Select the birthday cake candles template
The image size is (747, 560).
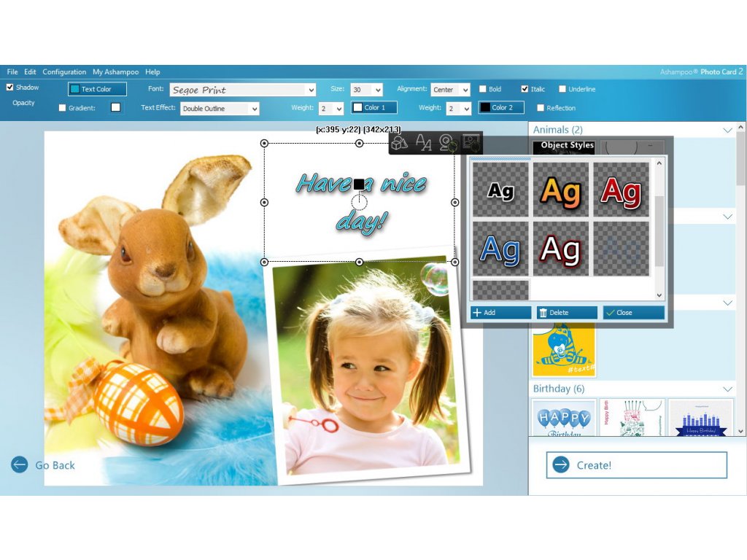pos(632,418)
